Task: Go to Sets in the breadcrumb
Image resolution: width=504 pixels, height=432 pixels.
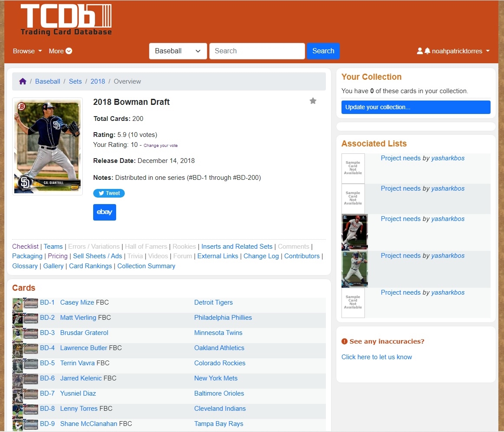Action: click(75, 81)
